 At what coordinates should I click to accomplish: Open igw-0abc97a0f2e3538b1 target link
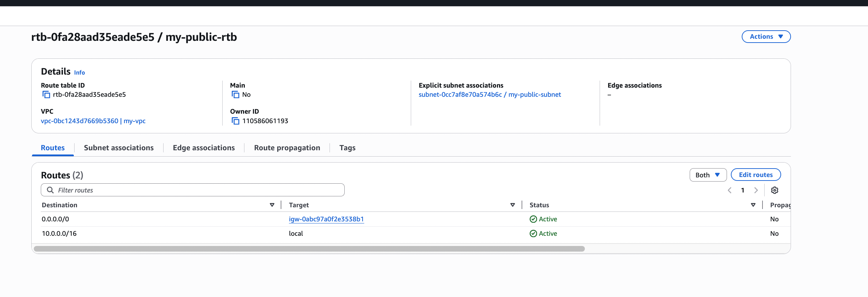click(326, 219)
